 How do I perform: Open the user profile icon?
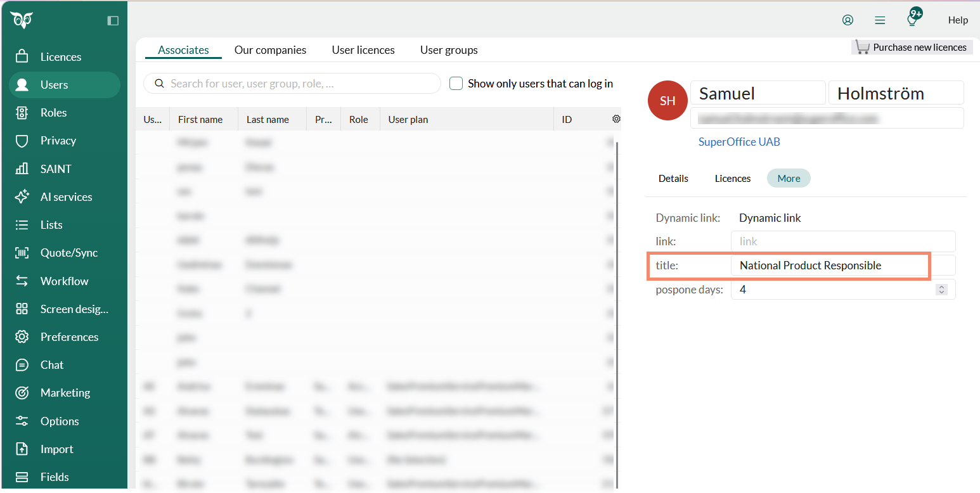(848, 20)
